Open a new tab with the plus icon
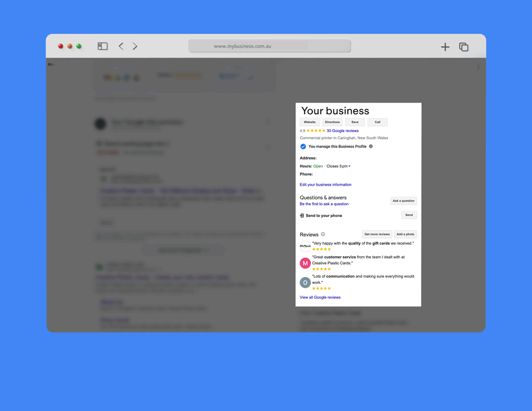532x411 pixels. coord(445,47)
